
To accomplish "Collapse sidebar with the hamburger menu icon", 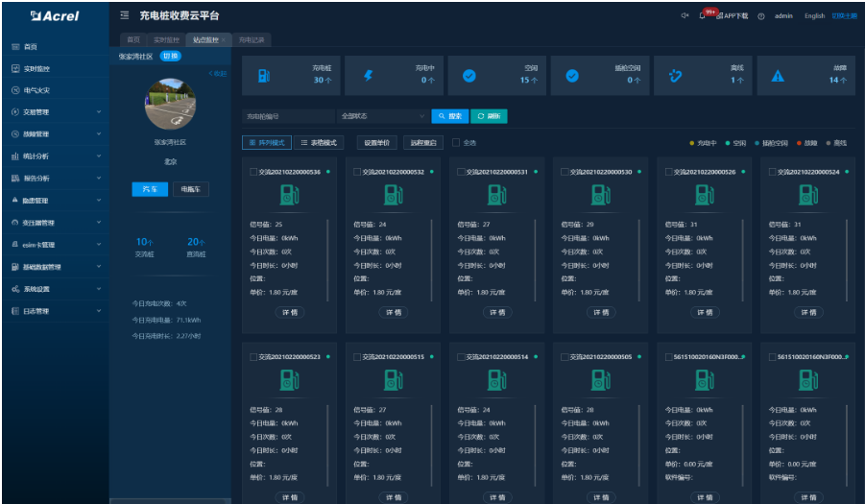I will [125, 16].
